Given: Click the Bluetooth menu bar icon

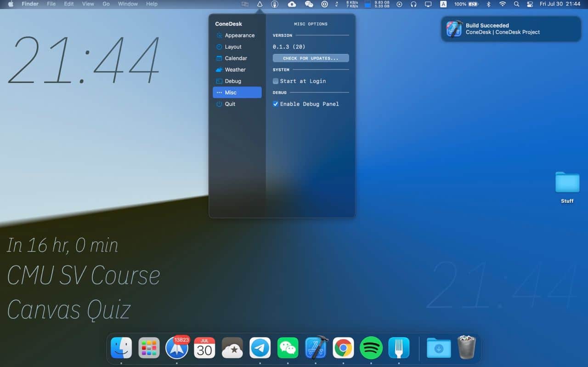Looking at the screenshot, I should click(x=488, y=4).
